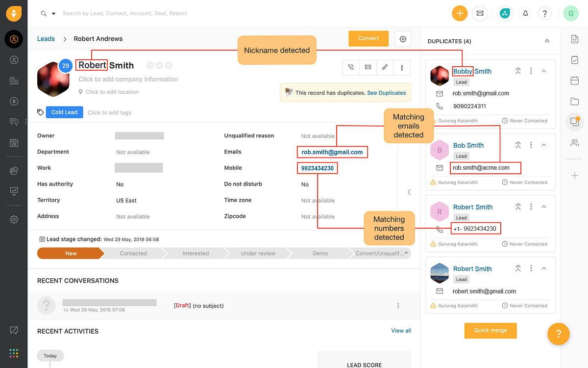Click the Cold Lead tag

pos(65,112)
